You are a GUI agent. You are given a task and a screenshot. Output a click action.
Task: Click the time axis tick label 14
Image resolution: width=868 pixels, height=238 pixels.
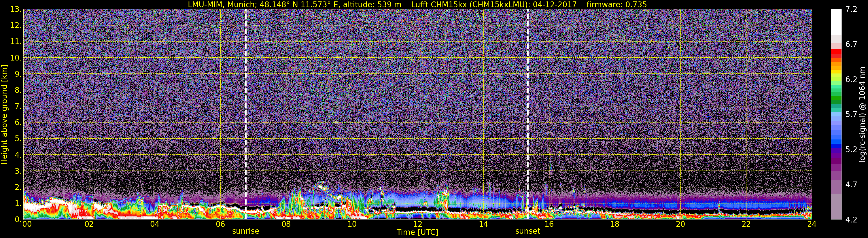483,224
